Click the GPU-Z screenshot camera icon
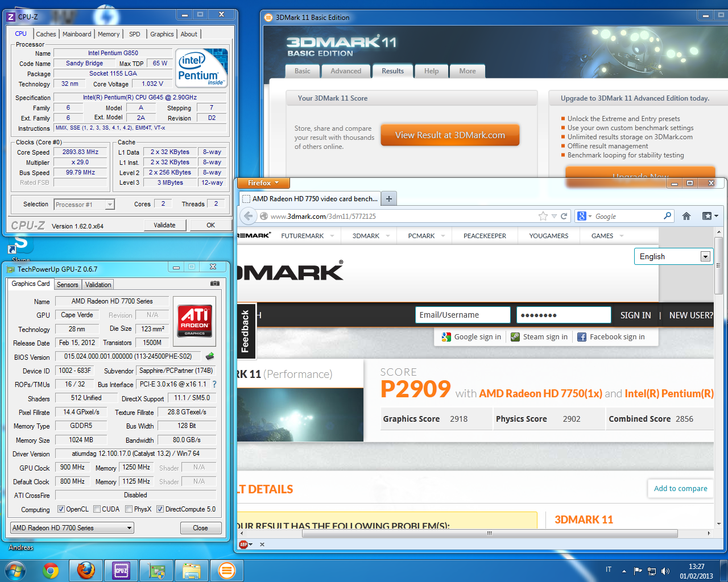Screen dimensions: 728x582 click(x=215, y=283)
